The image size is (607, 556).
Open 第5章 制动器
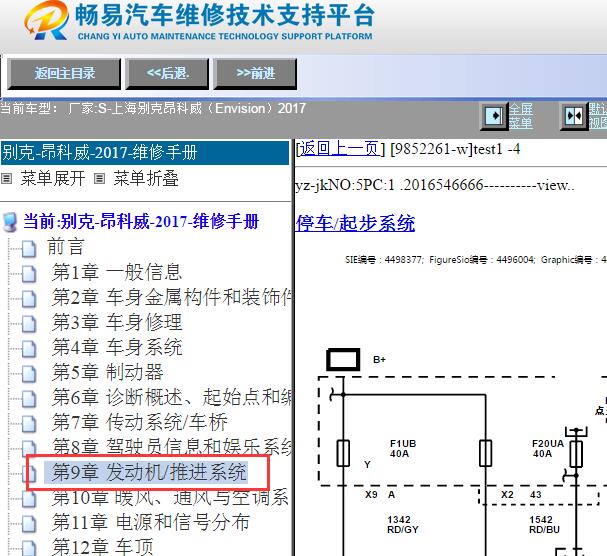click(x=108, y=372)
